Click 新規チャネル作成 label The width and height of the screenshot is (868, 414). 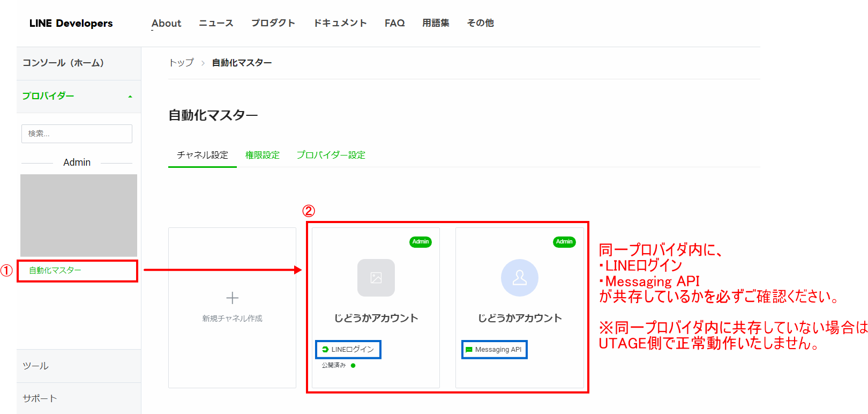point(233,319)
